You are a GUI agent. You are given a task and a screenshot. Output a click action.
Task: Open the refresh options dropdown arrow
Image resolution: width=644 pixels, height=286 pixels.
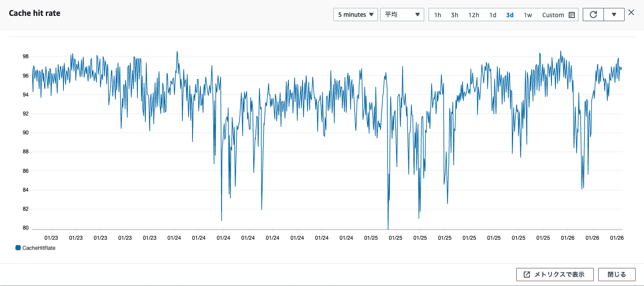coord(614,15)
